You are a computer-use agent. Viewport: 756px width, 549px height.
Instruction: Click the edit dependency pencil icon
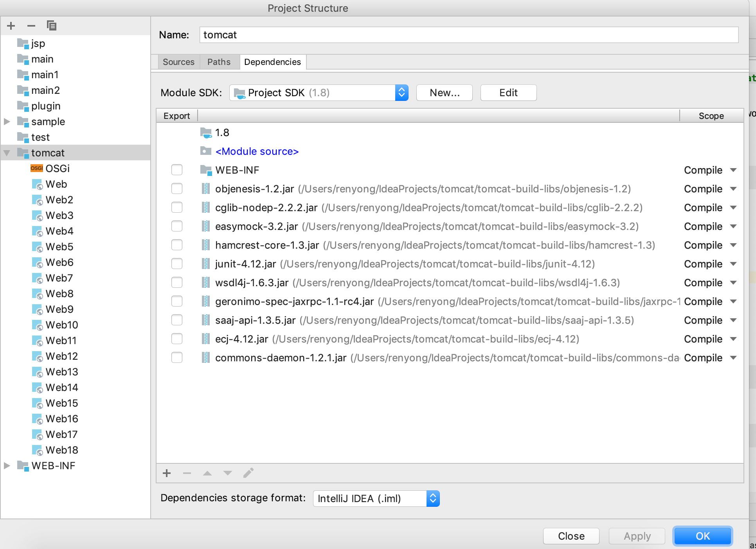pyautogui.click(x=248, y=473)
